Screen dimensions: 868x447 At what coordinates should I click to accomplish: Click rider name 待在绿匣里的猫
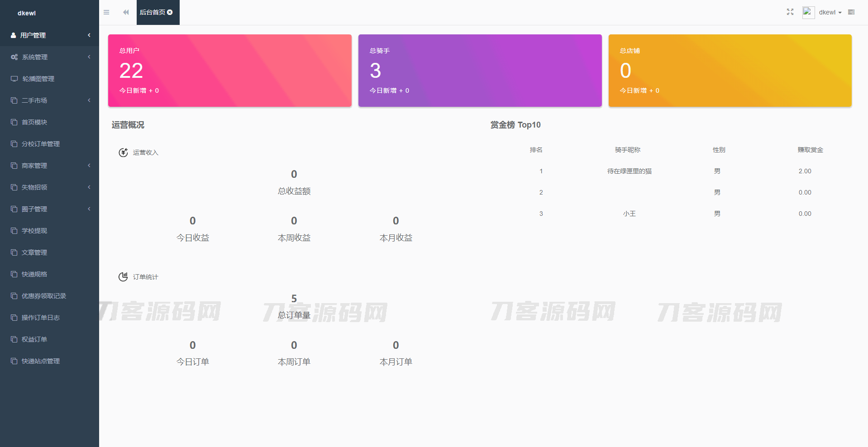click(629, 171)
